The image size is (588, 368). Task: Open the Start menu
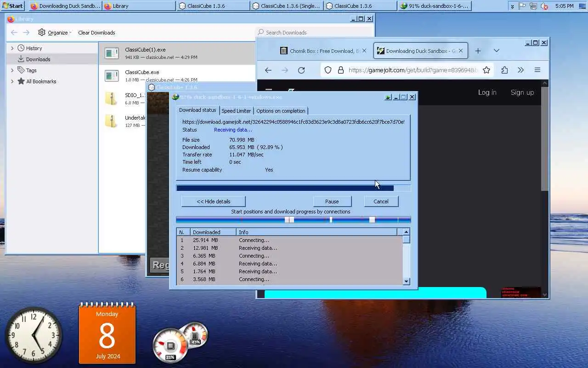[x=12, y=6]
